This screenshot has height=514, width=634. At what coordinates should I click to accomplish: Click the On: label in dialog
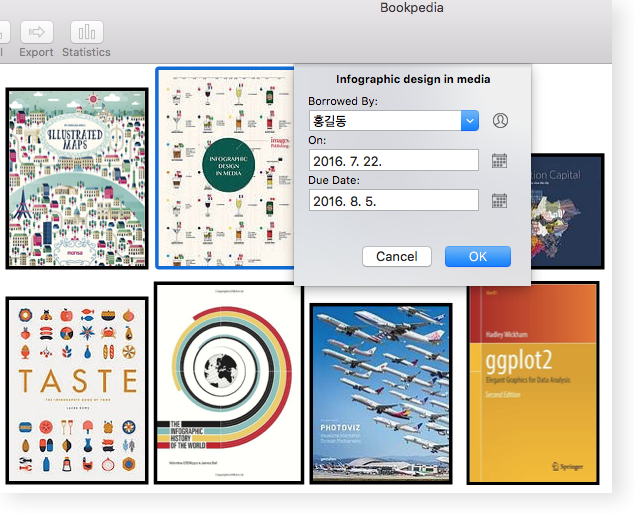point(317,140)
